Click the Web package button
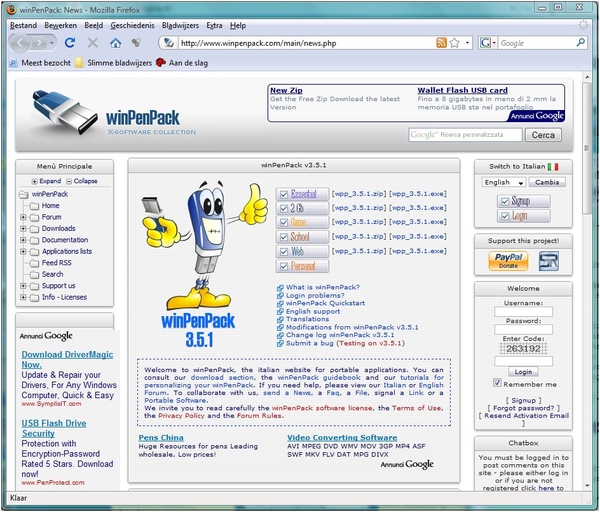The image size is (600, 512). click(302, 252)
